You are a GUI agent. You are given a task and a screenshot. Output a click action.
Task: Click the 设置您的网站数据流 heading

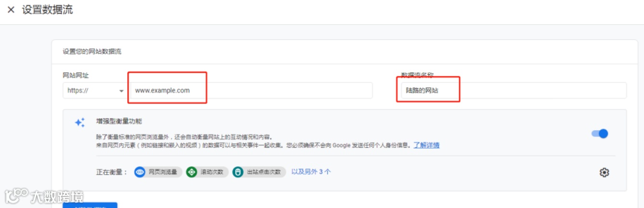click(x=92, y=51)
